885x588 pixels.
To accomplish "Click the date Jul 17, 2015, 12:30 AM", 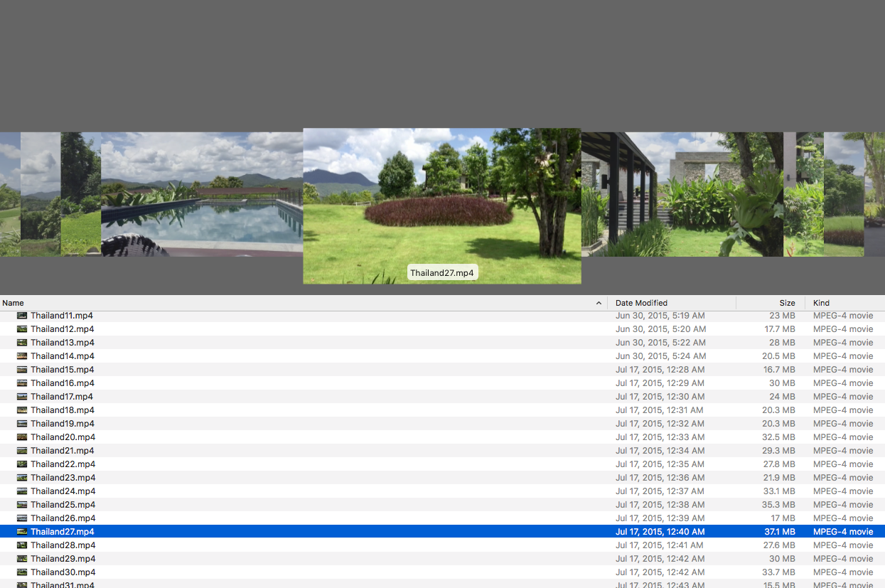I will tap(660, 397).
